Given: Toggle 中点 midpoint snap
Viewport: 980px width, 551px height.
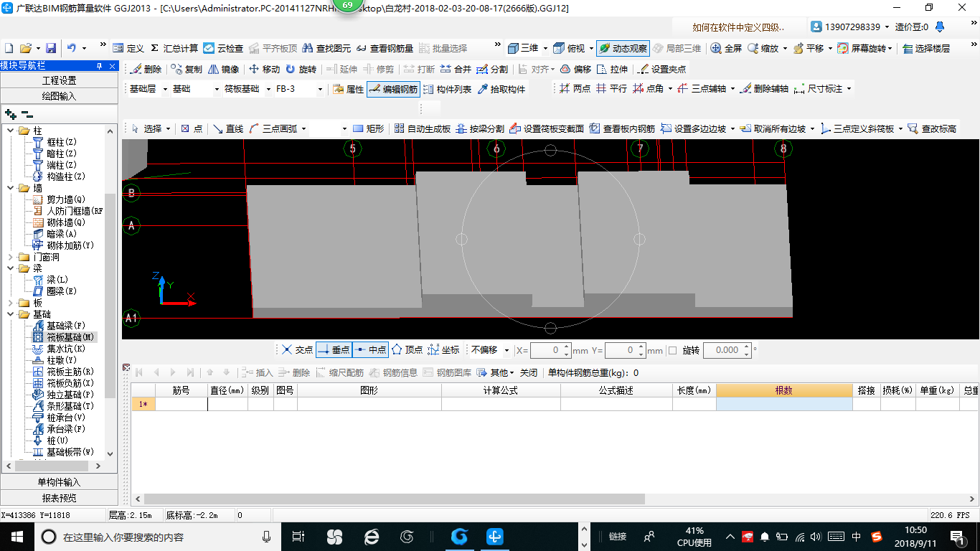Looking at the screenshot, I should point(370,350).
